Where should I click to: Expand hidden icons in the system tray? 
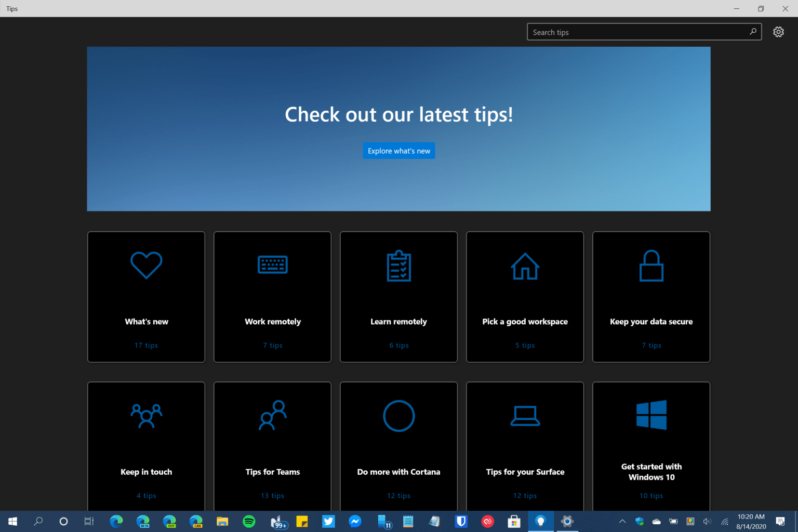pyautogui.click(x=622, y=522)
